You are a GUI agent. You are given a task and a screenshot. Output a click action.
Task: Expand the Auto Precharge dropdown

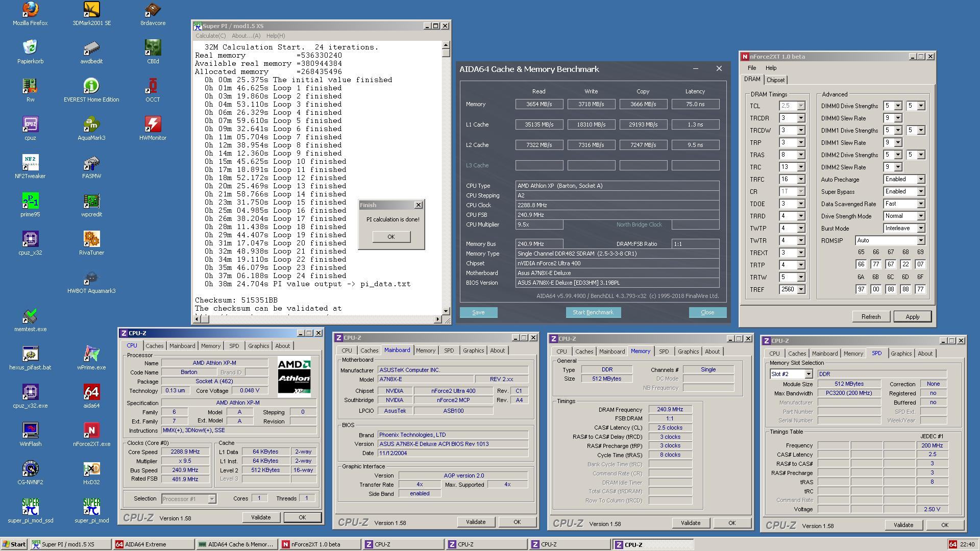(x=921, y=180)
